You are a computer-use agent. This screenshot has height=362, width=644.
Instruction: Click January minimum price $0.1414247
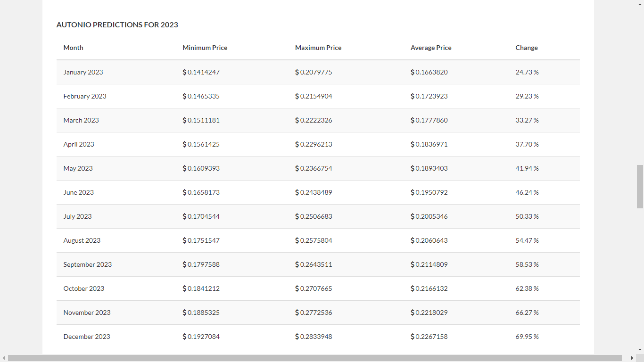[x=201, y=72]
